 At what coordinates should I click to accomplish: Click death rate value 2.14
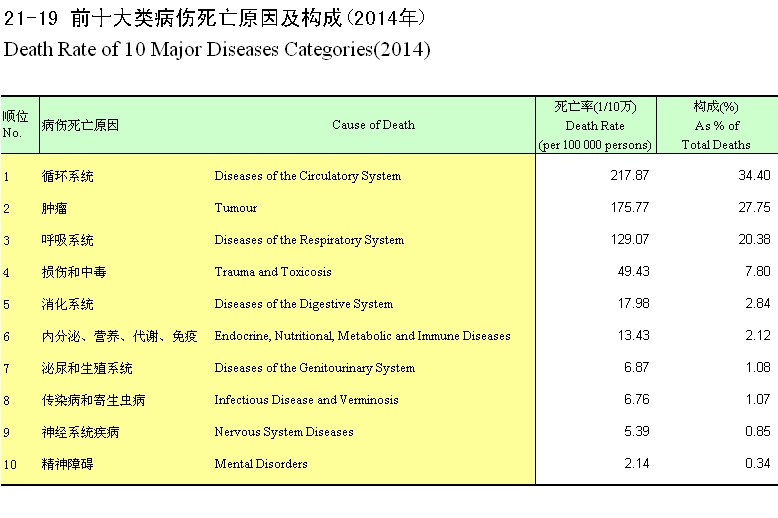tap(637, 463)
